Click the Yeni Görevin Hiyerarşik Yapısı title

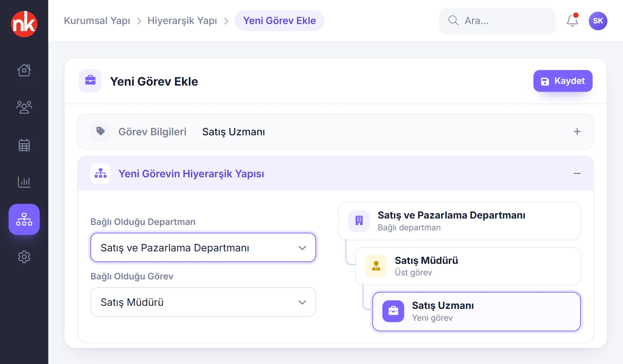(191, 174)
